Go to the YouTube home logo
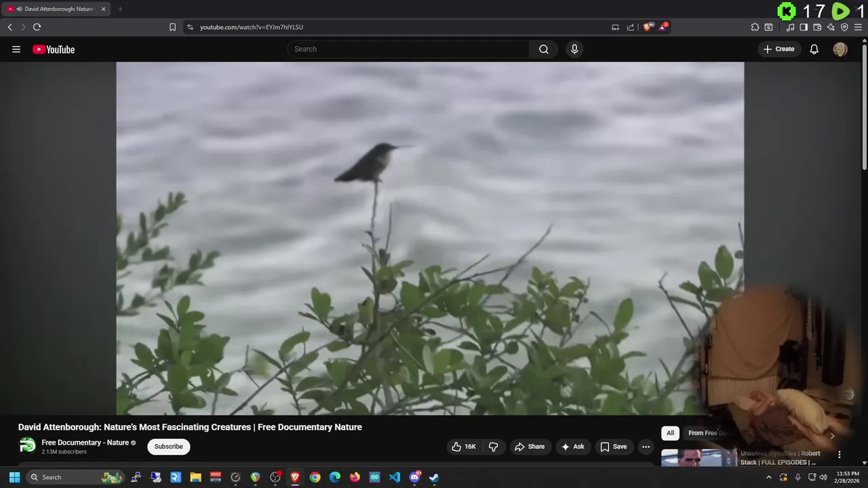Viewport: 868px width, 488px height. (x=54, y=49)
